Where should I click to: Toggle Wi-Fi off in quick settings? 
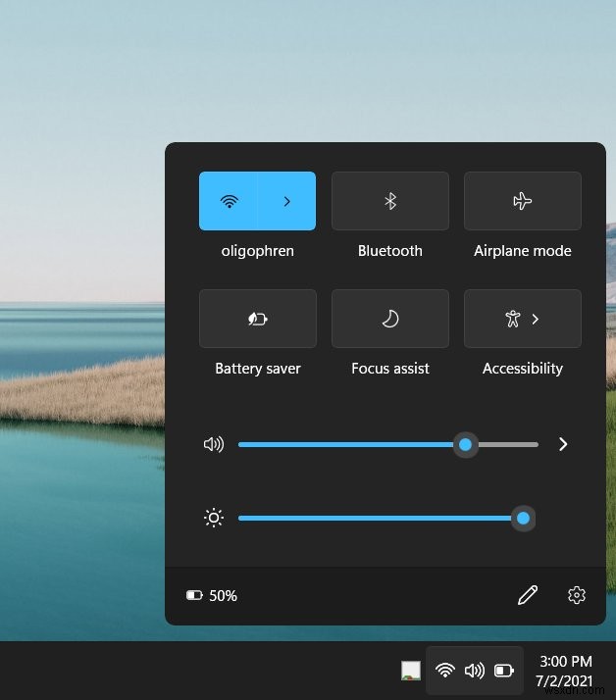(x=229, y=201)
